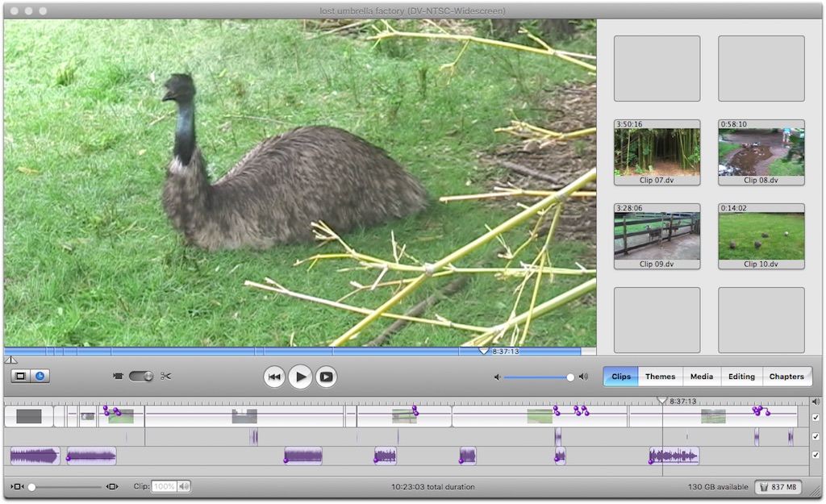Click the total duration text
This screenshot has width=826, height=504.
[433, 487]
